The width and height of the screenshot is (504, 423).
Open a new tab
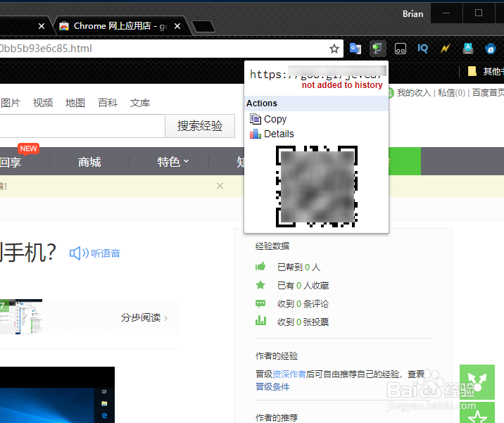pyautogui.click(x=203, y=26)
